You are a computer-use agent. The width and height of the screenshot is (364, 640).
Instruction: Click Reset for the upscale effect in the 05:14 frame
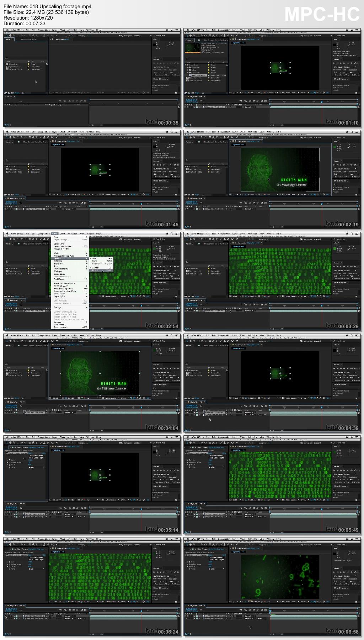(30, 453)
